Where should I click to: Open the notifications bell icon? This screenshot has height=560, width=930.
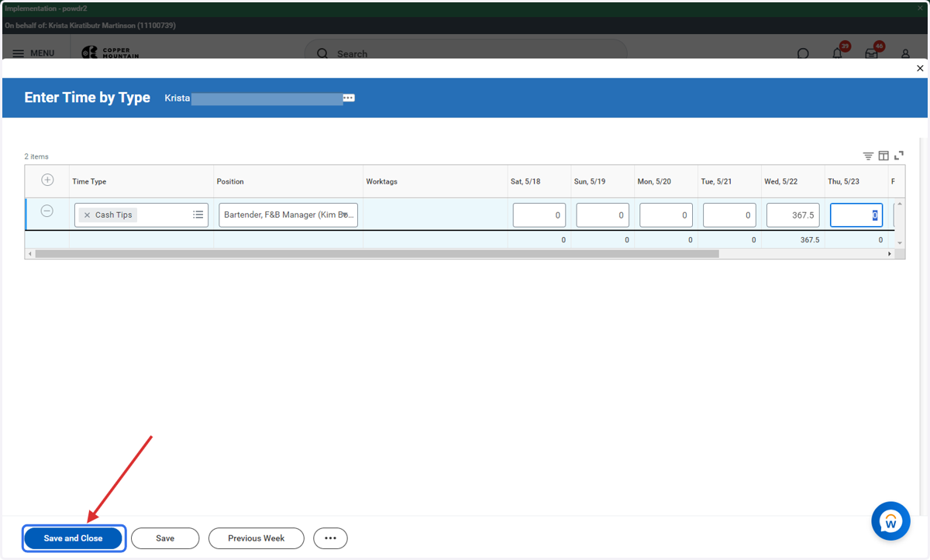click(x=837, y=53)
